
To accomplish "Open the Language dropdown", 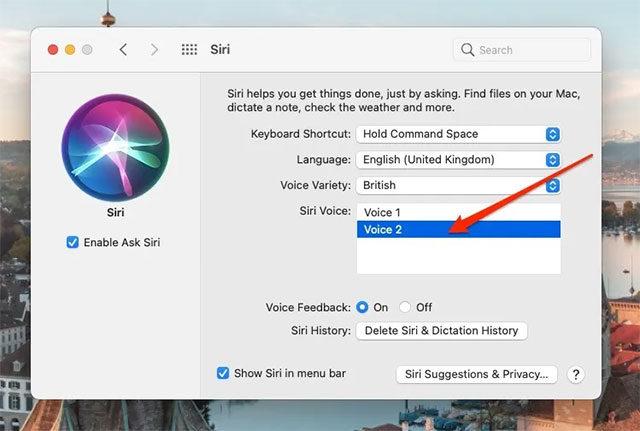I will pos(458,159).
